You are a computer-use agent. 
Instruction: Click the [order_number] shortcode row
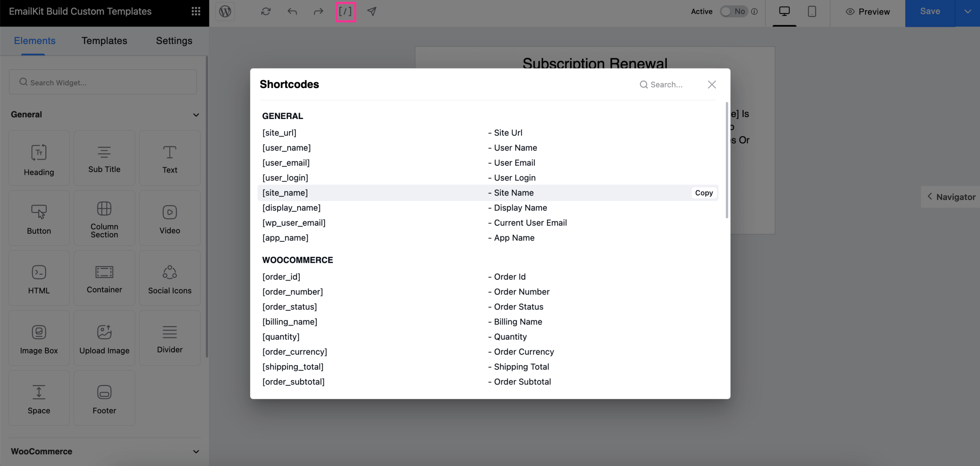488,292
